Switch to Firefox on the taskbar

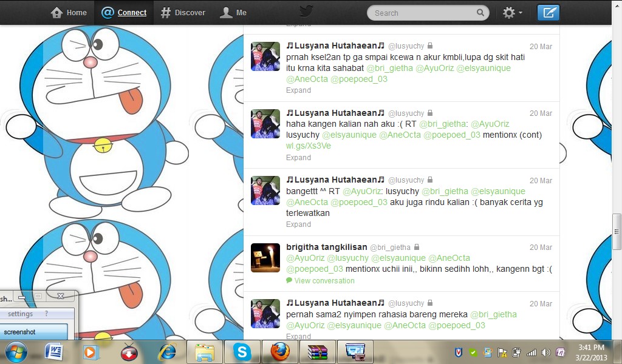(279, 352)
